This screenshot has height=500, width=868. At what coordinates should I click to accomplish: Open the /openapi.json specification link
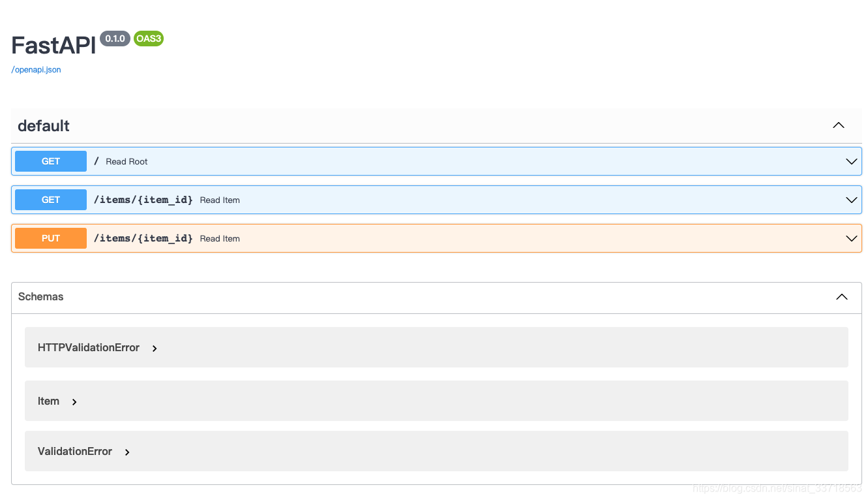(35, 69)
